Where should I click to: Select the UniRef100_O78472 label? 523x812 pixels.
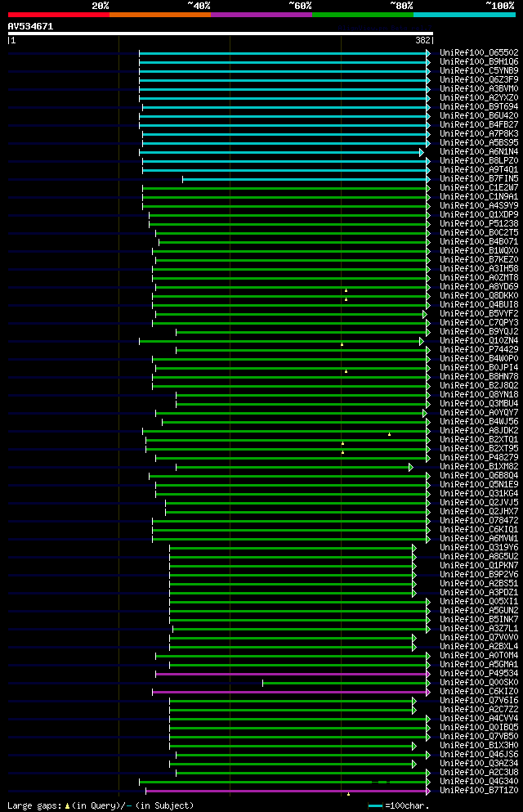coord(479,520)
